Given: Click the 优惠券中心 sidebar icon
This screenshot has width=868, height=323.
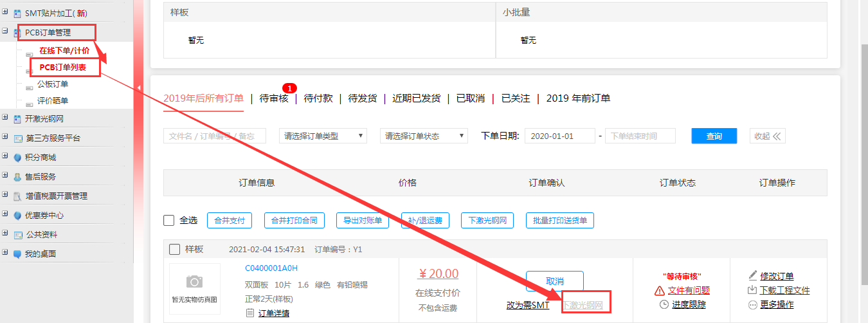Looking at the screenshot, I should [x=17, y=216].
